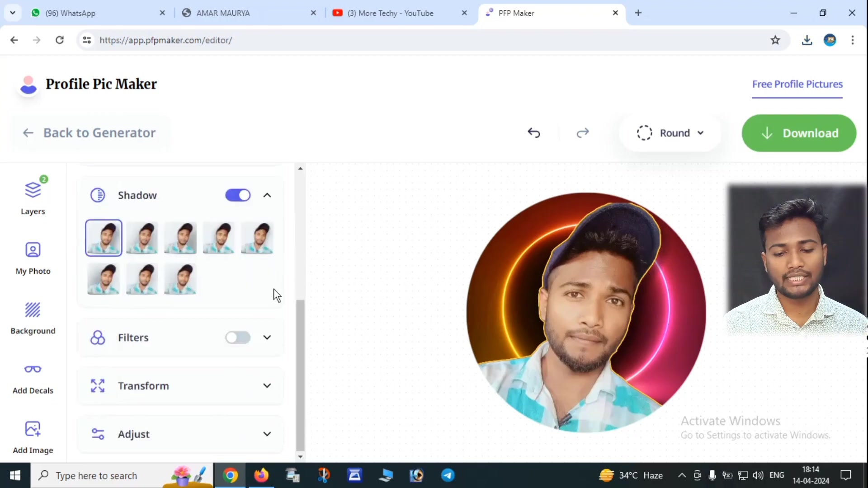868x488 pixels.
Task: Open the Free Profile Pictures link
Action: [x=797, y=84]
